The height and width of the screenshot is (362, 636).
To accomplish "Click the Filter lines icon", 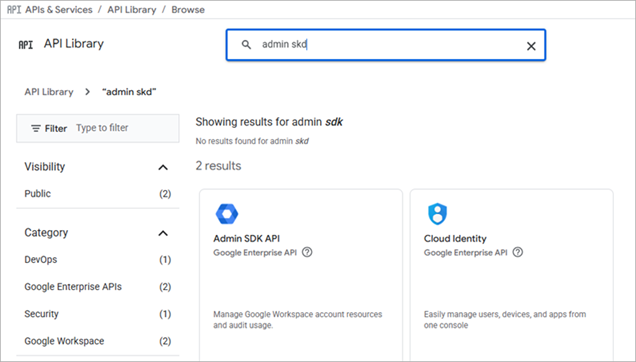I will pyautogui.click(x=36, y=129).
